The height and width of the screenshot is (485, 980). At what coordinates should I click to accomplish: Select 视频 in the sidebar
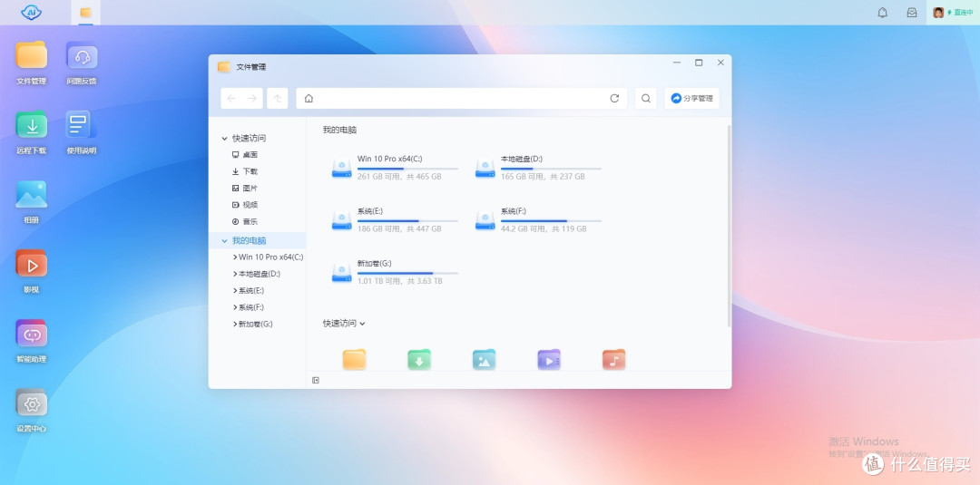pyautogui.click(x=244, y=205)
